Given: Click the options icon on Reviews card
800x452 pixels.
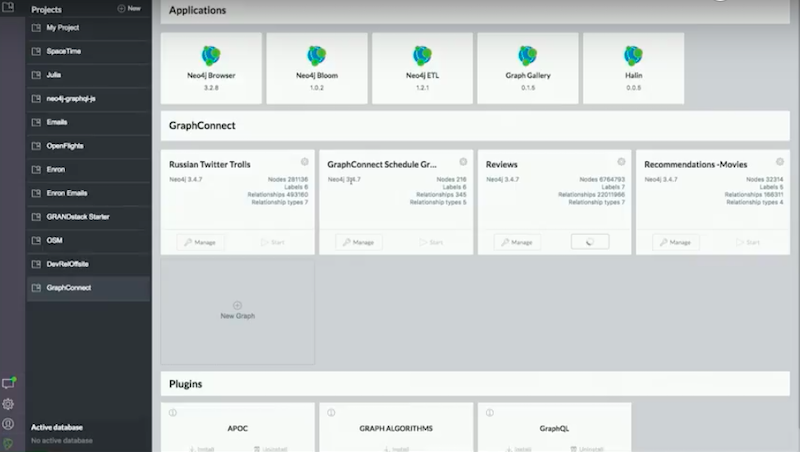Looking at the screenshot, I should tap(621, 162).
